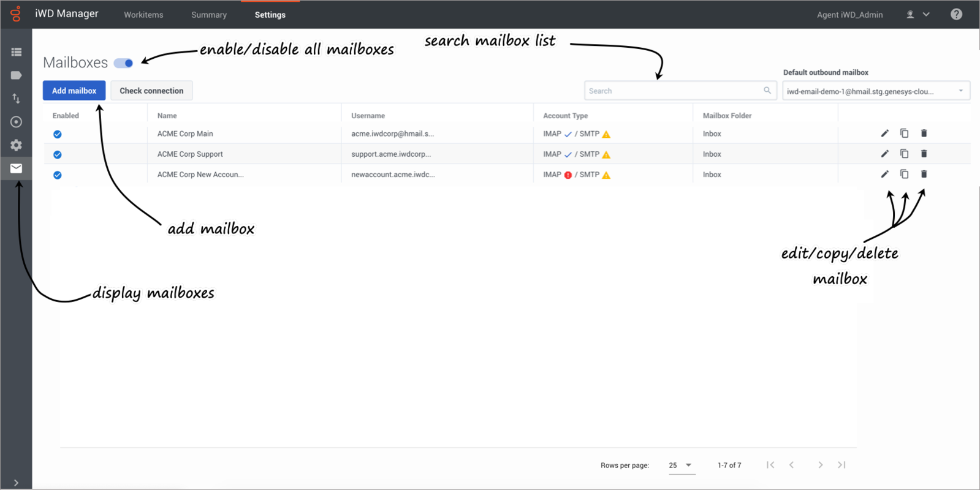Copy the ACME Corp Support mailbox
This screenshot has width=980, height=490.
tap(904, 154)
